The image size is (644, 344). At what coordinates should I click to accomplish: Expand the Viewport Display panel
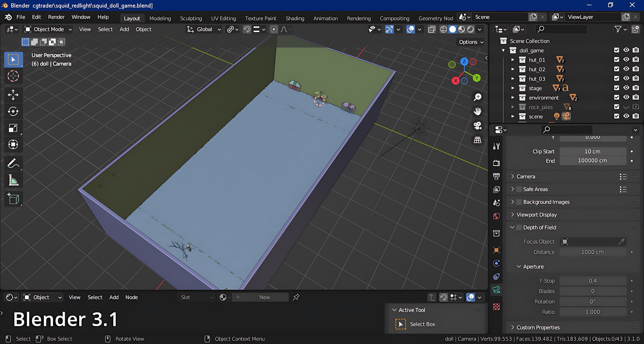pyautogui.click(x=537, y=215)
